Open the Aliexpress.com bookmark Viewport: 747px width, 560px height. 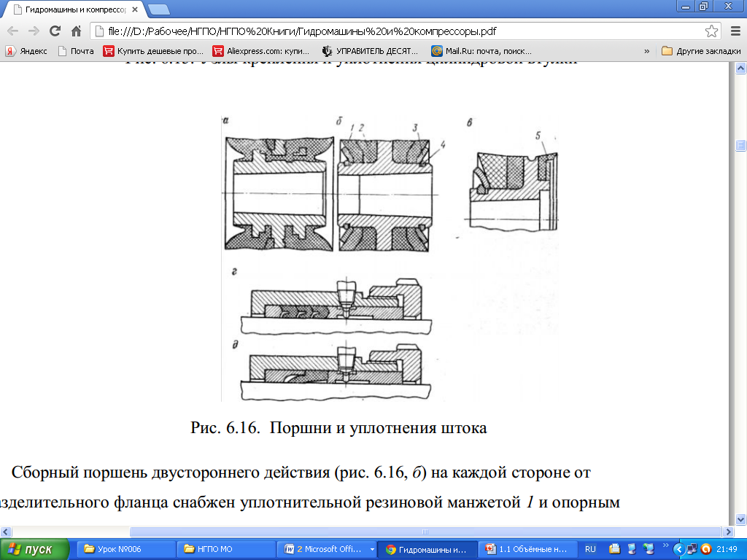pyautogui.click(x=261, y=51)
